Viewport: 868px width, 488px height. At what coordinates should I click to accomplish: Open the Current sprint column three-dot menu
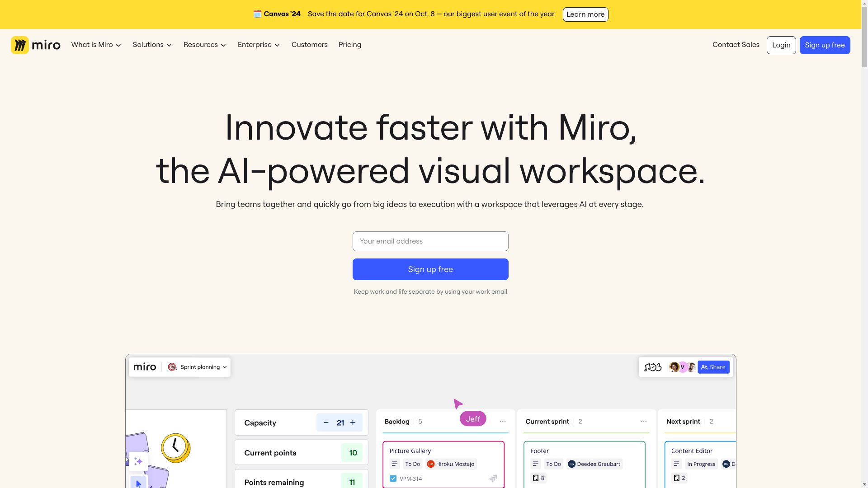point(644,421)
